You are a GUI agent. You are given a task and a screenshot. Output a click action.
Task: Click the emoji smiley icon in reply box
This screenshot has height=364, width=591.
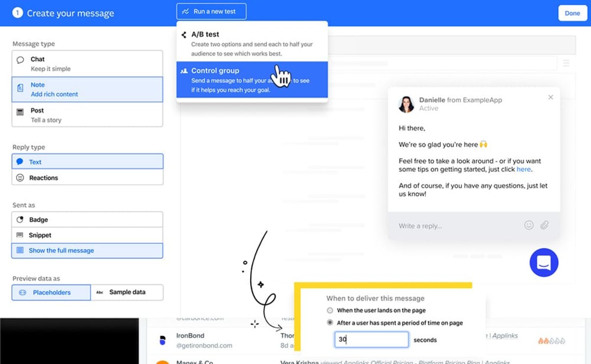[x=529, y=225]
